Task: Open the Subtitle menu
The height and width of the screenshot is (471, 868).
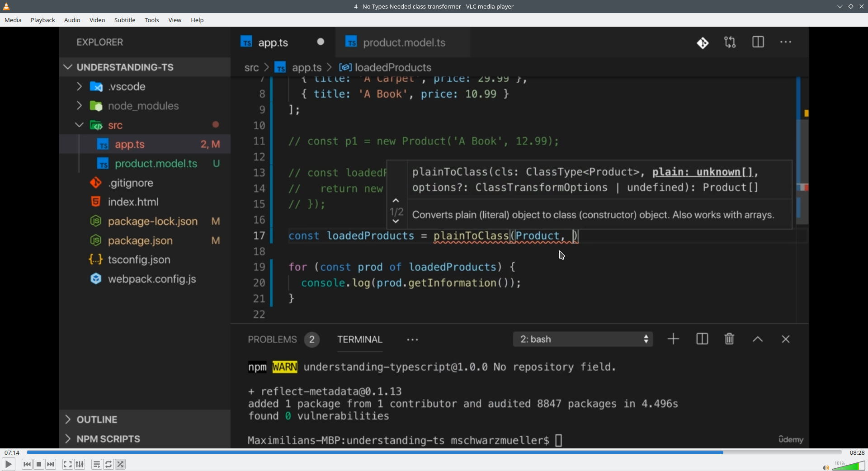Action: tap(125, 20)
